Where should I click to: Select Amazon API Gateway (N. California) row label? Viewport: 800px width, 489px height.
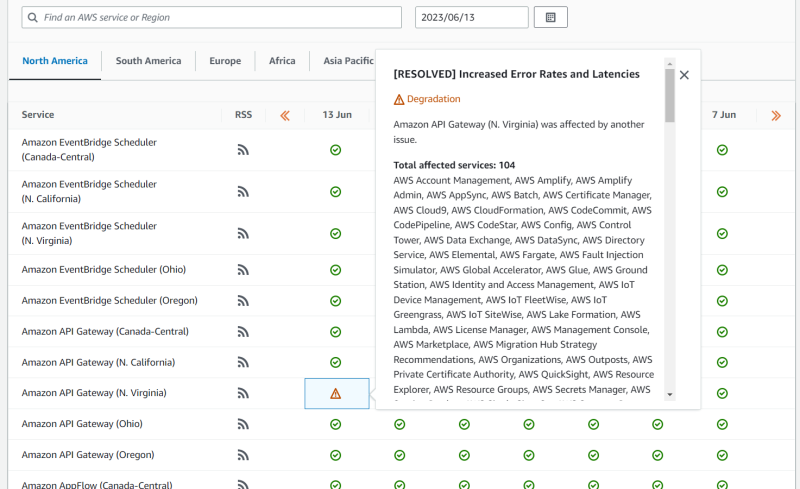98,362
